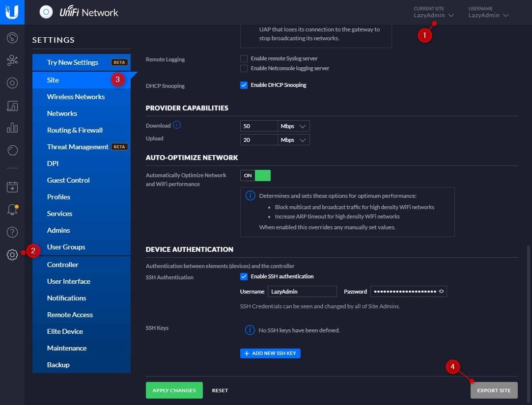Open the Statistics bar chart icon

pos(12,128)
